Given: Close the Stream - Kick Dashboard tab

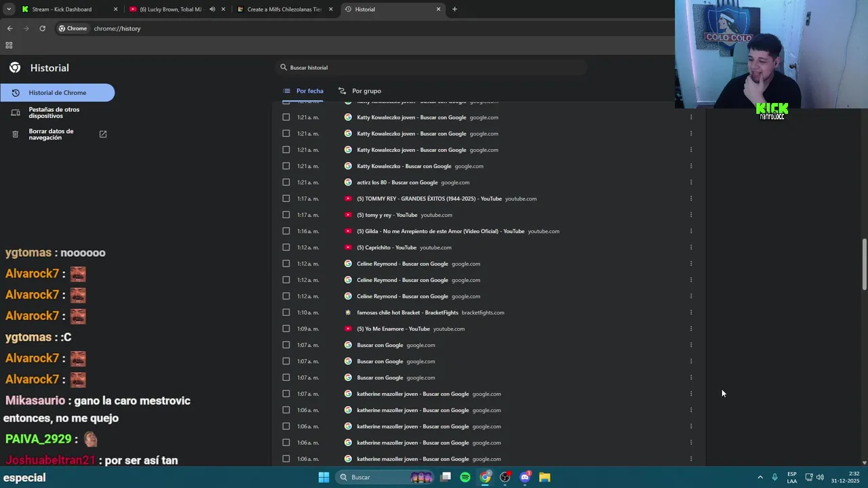Looking at the screenshot, I should click(115, 9).
